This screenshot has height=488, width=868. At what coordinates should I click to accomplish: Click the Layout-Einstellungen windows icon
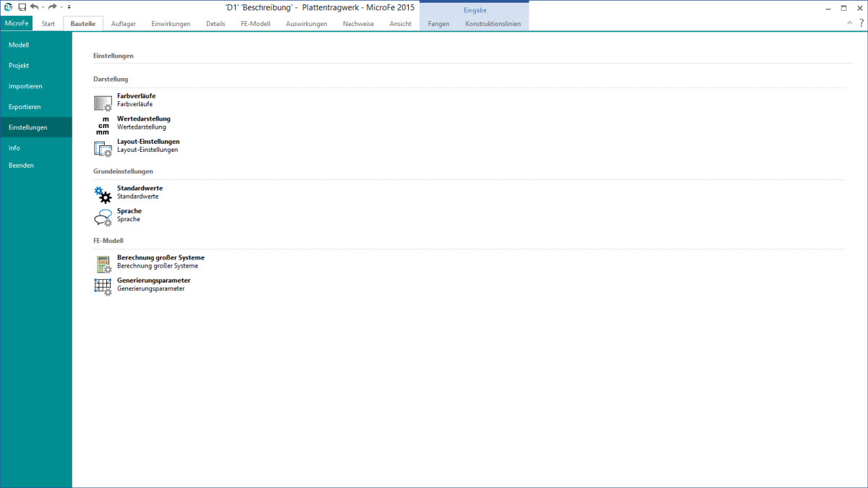103,149
